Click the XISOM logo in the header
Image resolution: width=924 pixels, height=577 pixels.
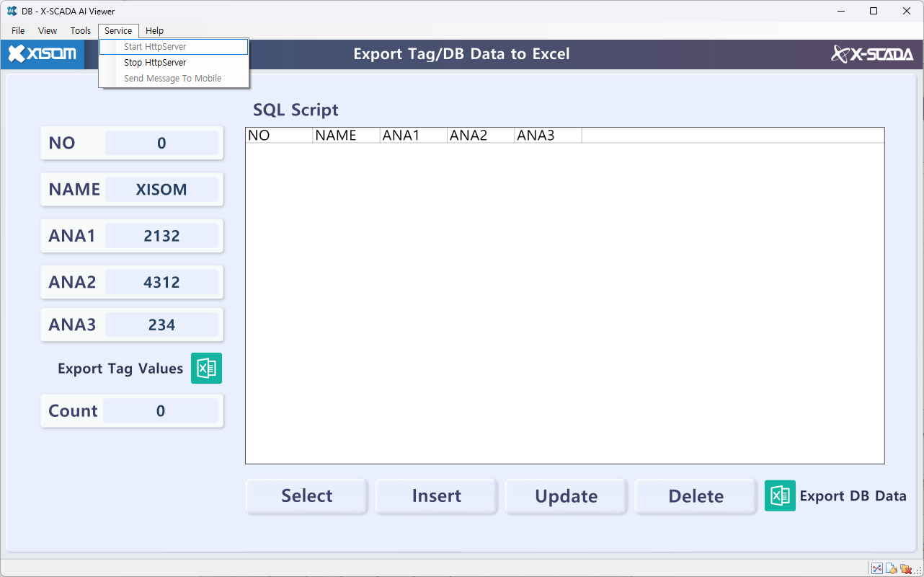42,54
